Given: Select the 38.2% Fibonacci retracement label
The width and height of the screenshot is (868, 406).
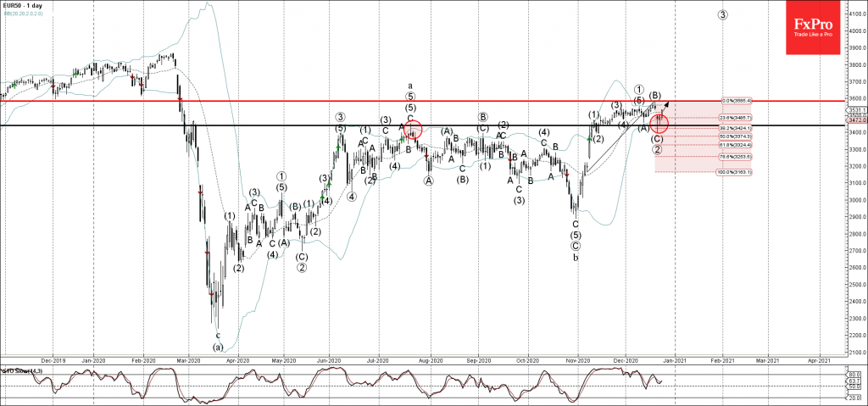Looking at the screenshot, I should (736, 126).
